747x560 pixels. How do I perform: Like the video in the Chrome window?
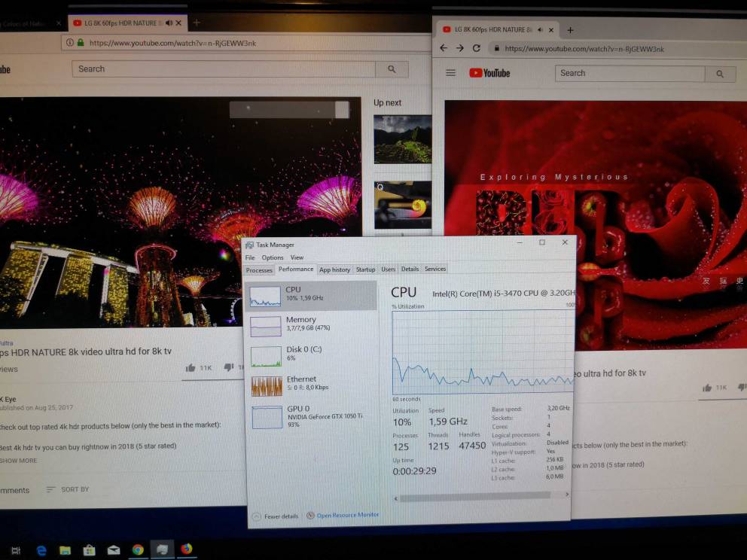[707, 388]
